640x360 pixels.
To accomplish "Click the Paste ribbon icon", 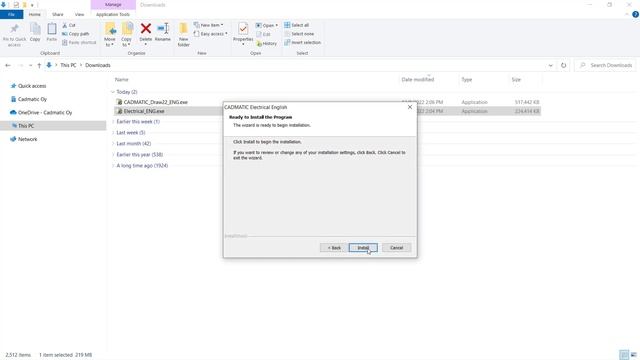I will [x=51, y=33].
